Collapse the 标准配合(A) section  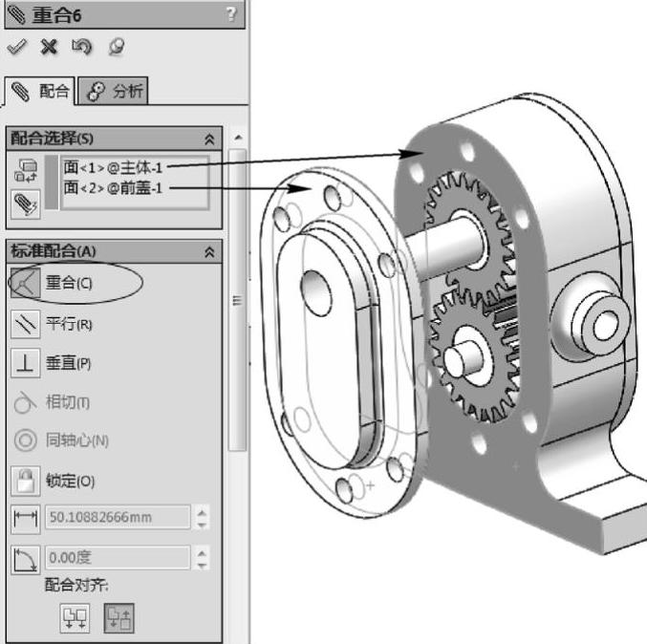coord(209,251)
